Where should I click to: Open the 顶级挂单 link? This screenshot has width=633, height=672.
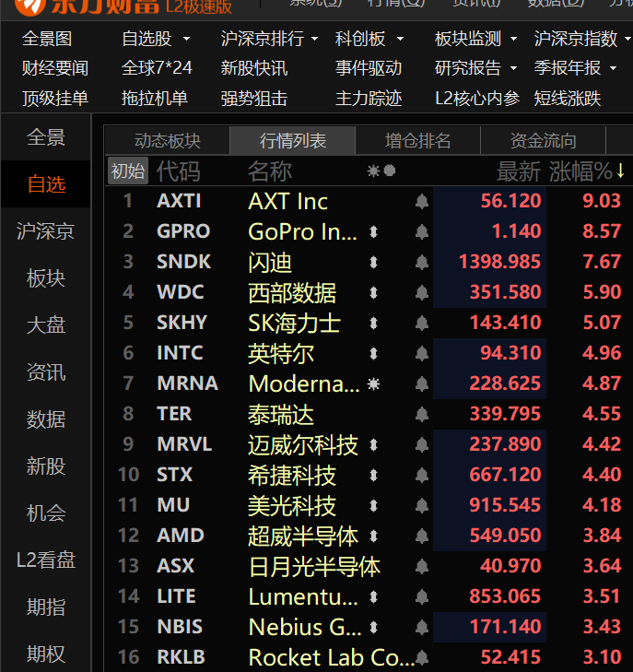(x=55, y=99)
